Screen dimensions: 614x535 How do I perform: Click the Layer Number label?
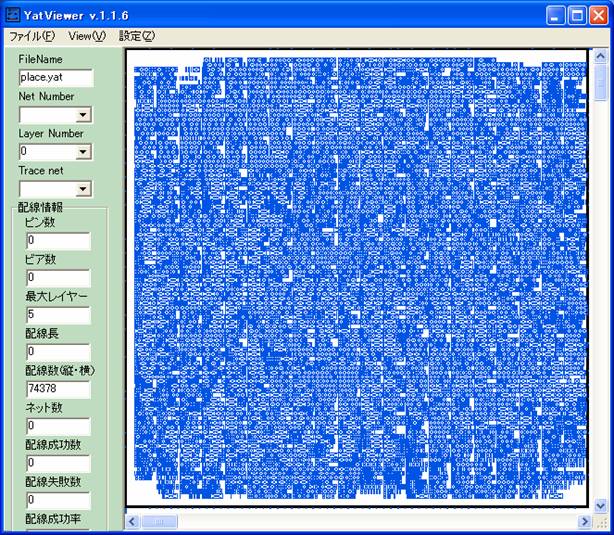point(51,134)
